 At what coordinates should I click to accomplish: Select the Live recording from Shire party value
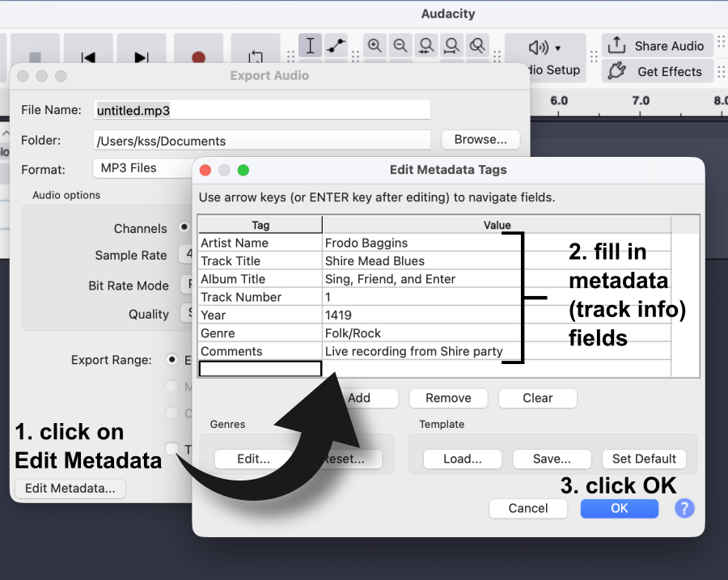point(497,352)
